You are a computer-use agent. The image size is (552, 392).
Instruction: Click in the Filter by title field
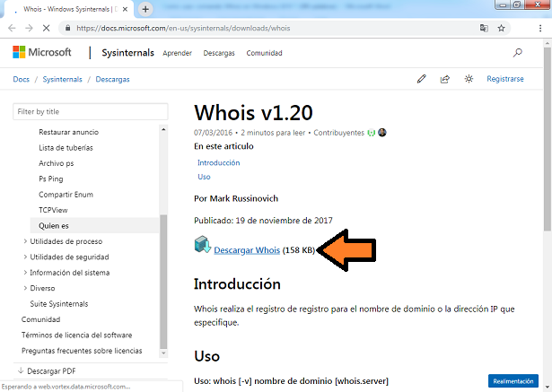(91, 111)
